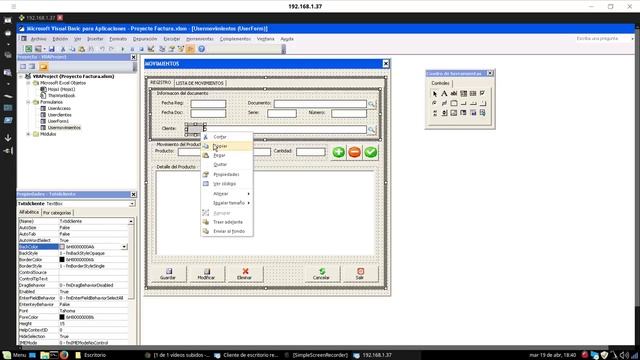Switch to the Alfabética properties tab
This screenshot has width=640, height=360.
29,212
